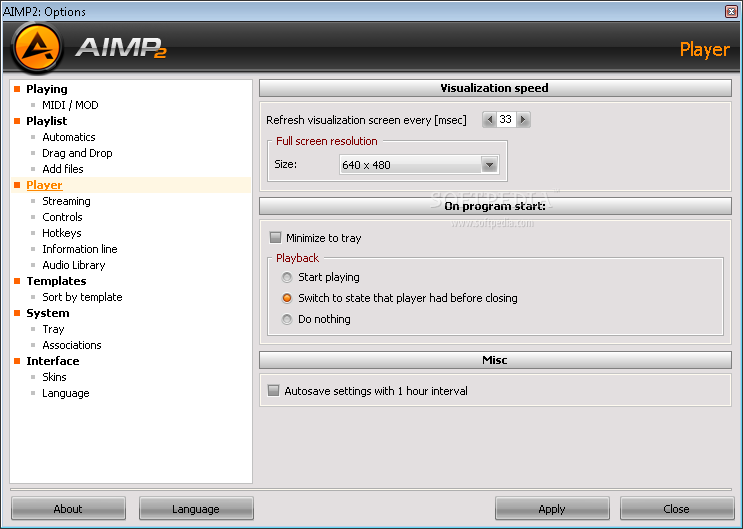The width and height of the screenshot is (743, 529).
Task: Close the Options window via title bar X
Action: click(732, 11)
